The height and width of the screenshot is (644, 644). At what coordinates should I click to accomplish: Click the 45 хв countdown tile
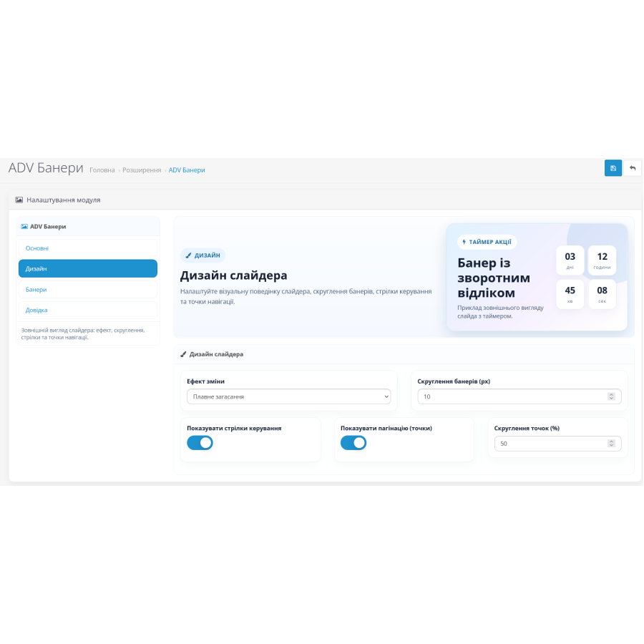(570, 294)
